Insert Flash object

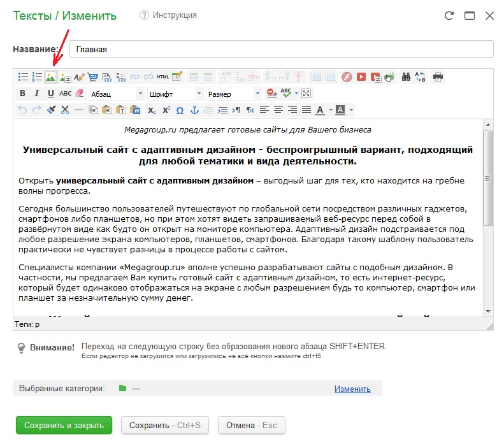click(x=347, y=77)
